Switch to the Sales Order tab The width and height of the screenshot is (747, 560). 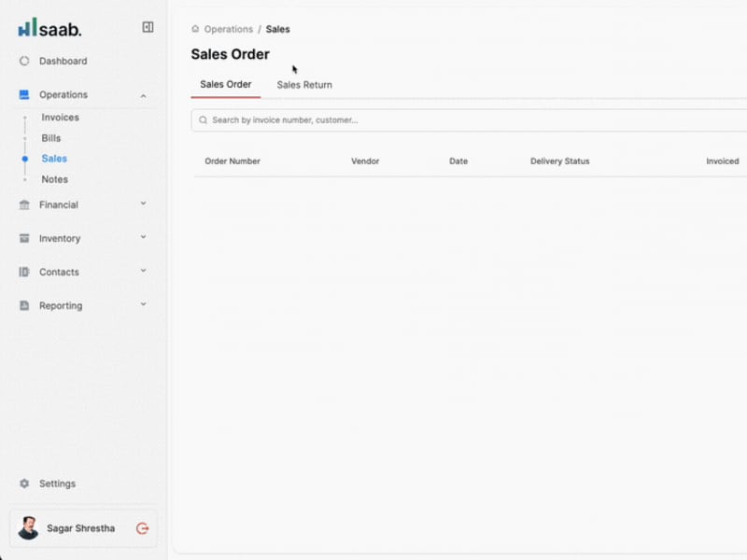(225, 85)
